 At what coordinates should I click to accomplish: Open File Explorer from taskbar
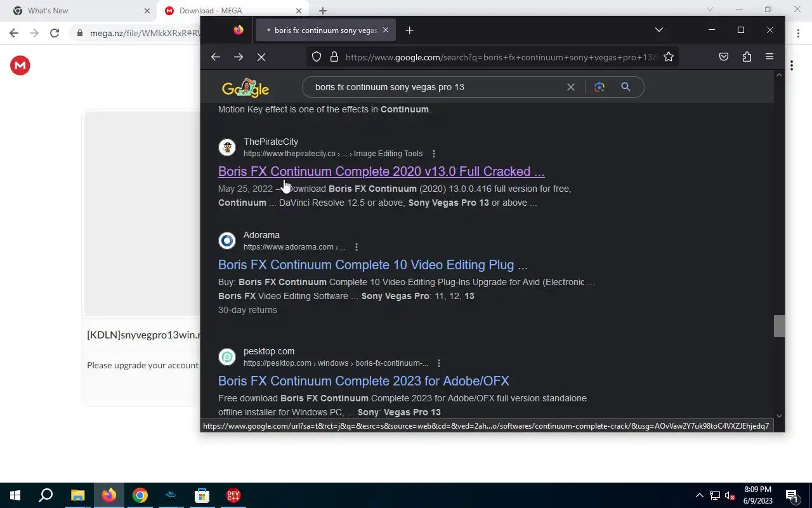[x=77, y=495]
